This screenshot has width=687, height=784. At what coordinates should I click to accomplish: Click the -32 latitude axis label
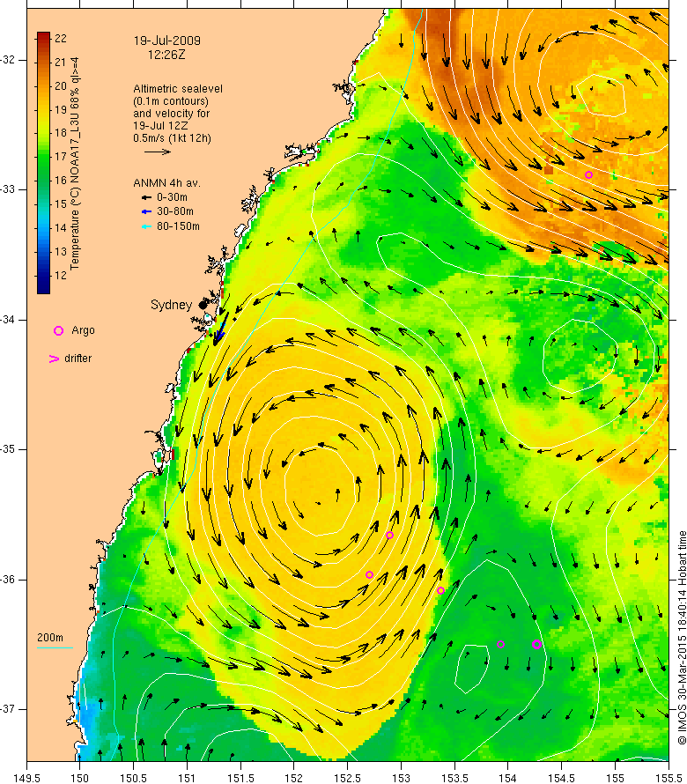8,60
